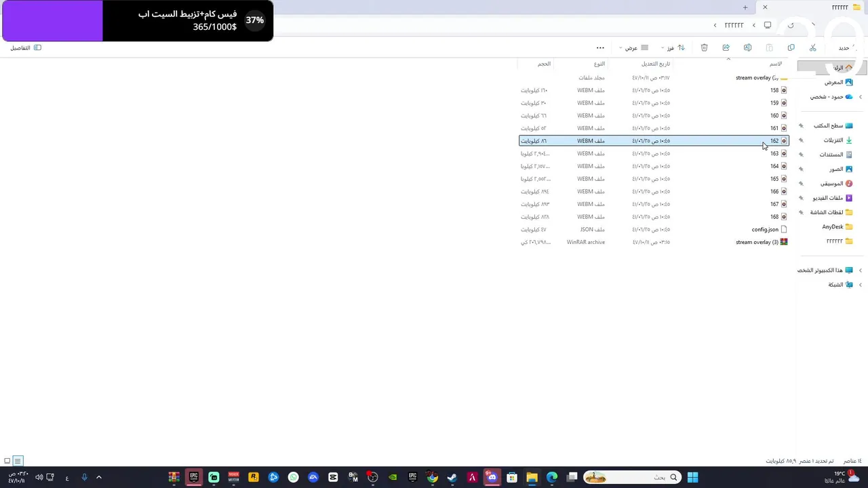The width and height of the screenshot is (868, 488).
Task: Open Steam from the taskbar
Action: pos(452,477)
